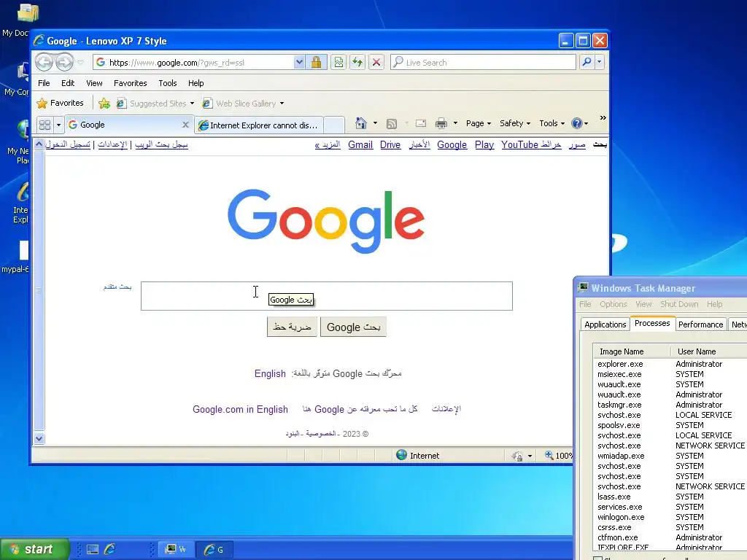Click Add to Favorites Bar star icon
This screenshot has height=560, width=747.
tap(104, 103)
